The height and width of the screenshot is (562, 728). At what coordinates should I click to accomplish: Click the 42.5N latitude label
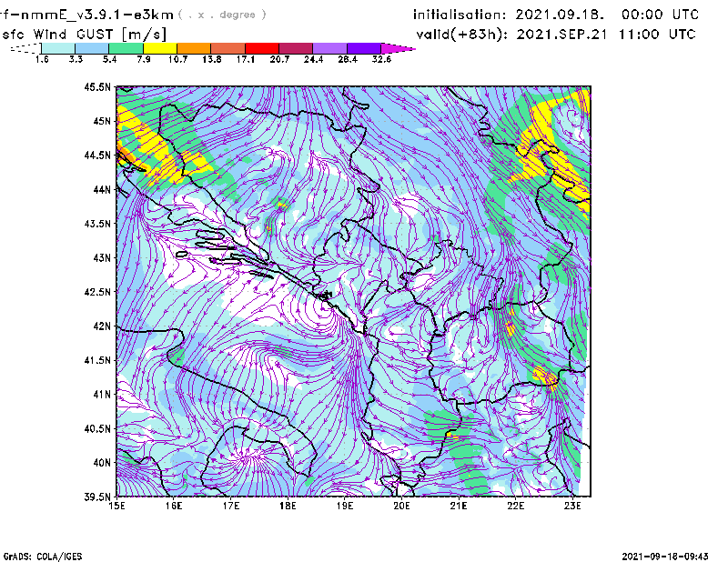tap(97, 292)
